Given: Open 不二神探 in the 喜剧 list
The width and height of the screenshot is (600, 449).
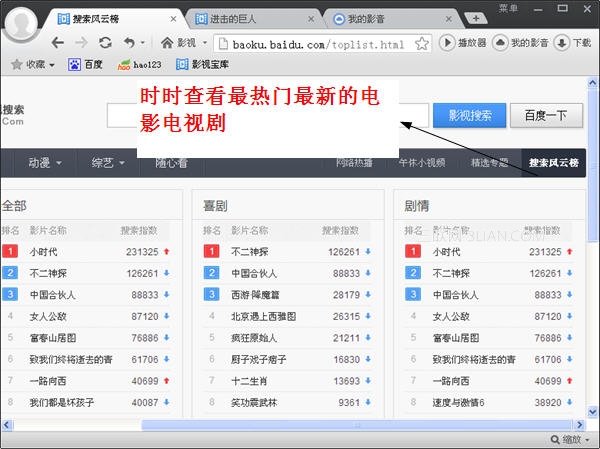Looking at the screenshot, I should (249, 252).
